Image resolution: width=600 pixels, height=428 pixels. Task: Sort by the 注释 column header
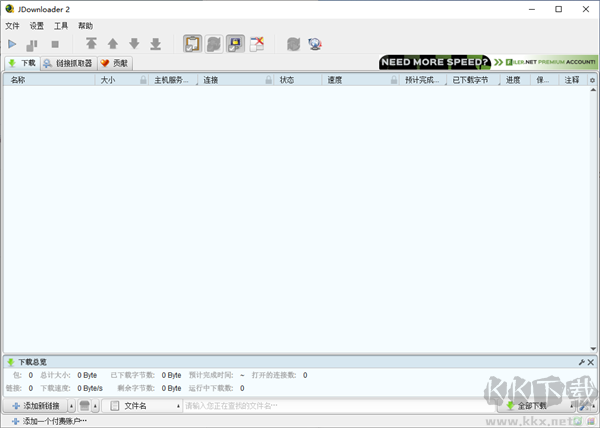pos(572,80)
